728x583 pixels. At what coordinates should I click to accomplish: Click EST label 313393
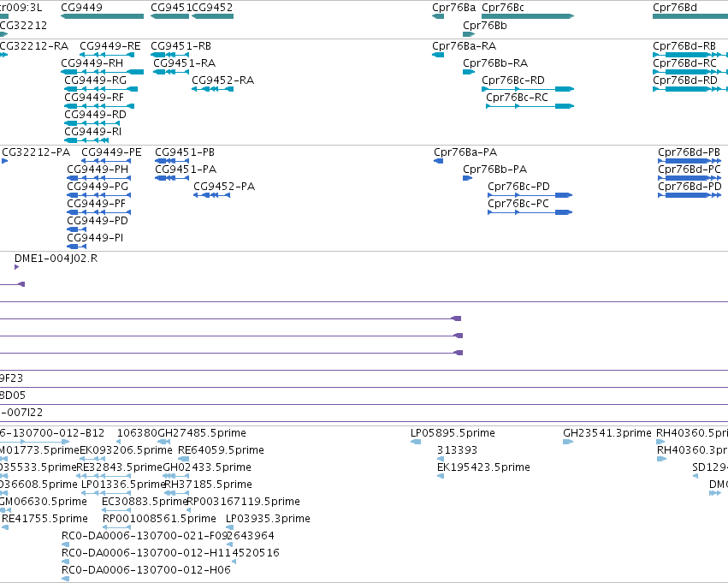tap(458, 450)
